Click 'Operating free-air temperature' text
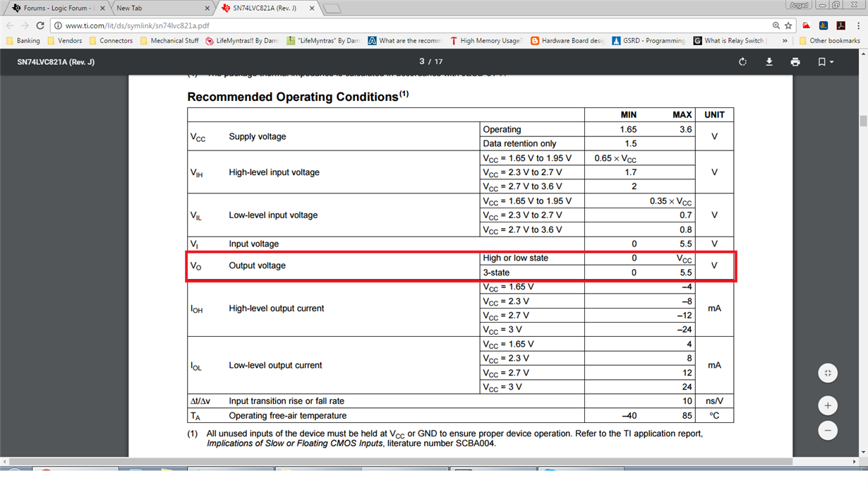The width and height of the screenshot is (868, 490). point(288,416)
